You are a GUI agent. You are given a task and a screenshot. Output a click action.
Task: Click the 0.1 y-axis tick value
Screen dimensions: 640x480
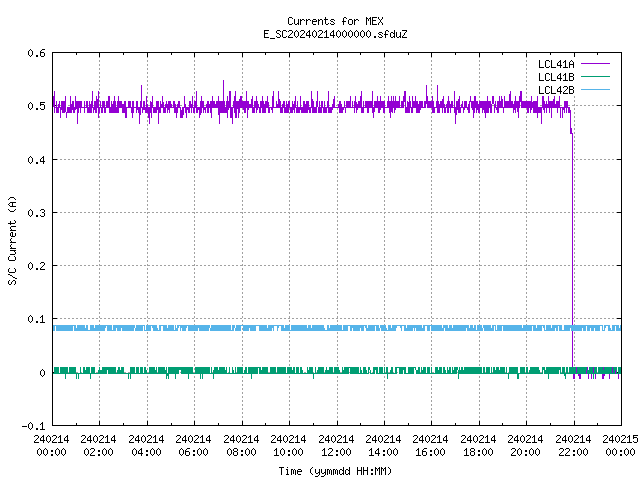(x=36, y=319)
